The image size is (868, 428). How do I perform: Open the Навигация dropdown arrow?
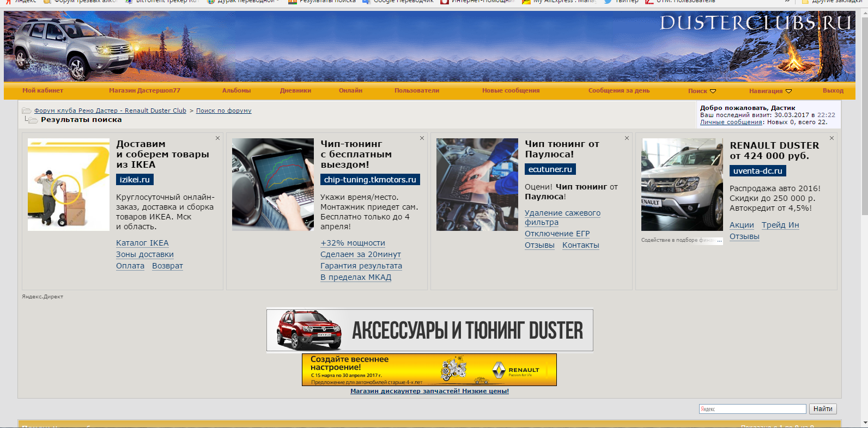788,91
